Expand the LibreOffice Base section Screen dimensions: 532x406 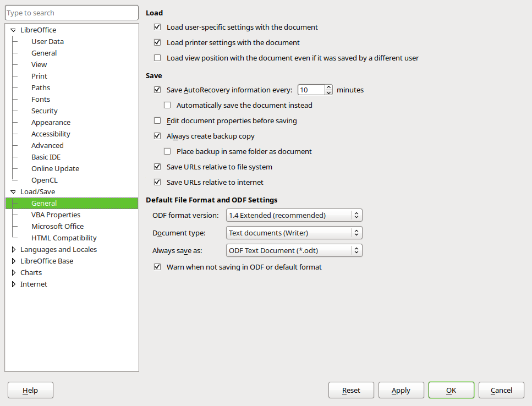(x=14, y=261)
